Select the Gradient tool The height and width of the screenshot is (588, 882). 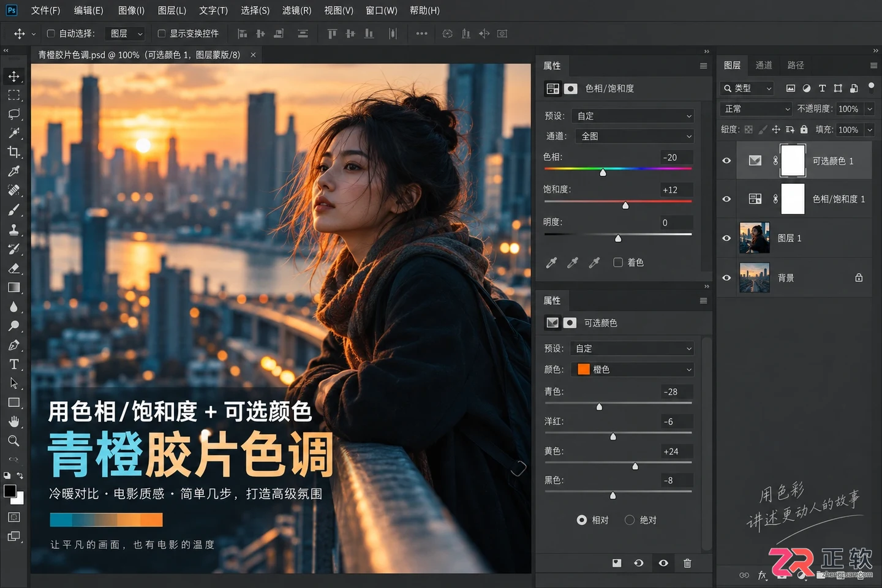(13, 287)
